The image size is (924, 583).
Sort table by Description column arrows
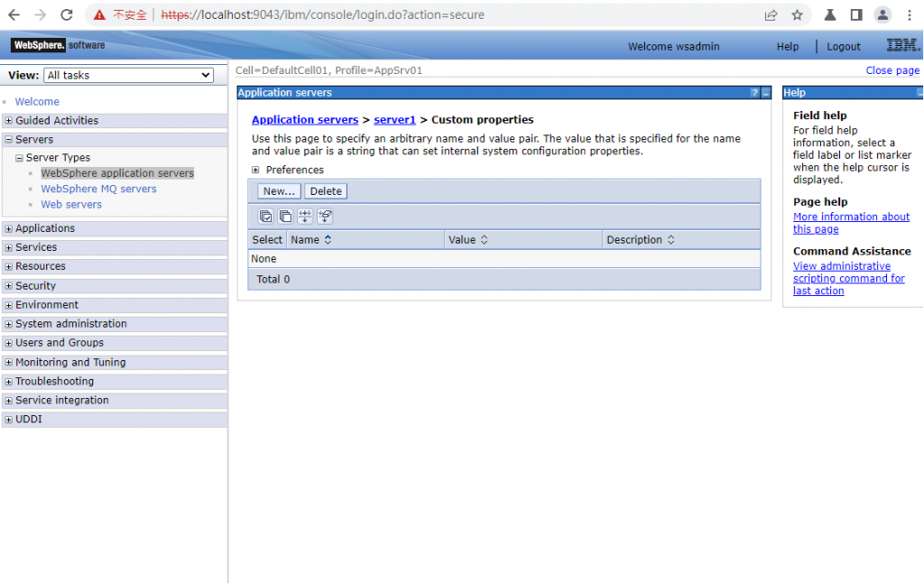point(670,240)
